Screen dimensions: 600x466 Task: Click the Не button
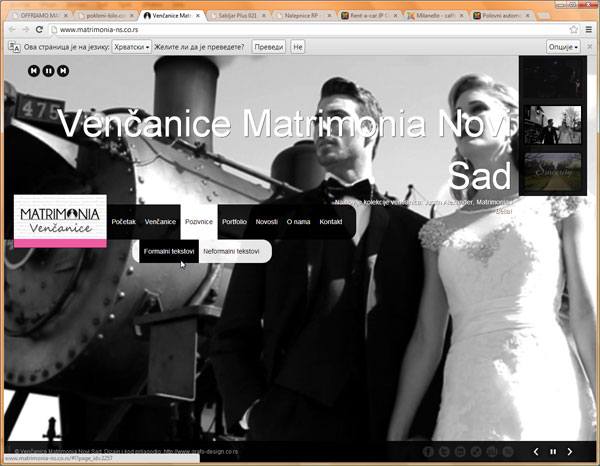pyautogui.click(x=298, y=47)
